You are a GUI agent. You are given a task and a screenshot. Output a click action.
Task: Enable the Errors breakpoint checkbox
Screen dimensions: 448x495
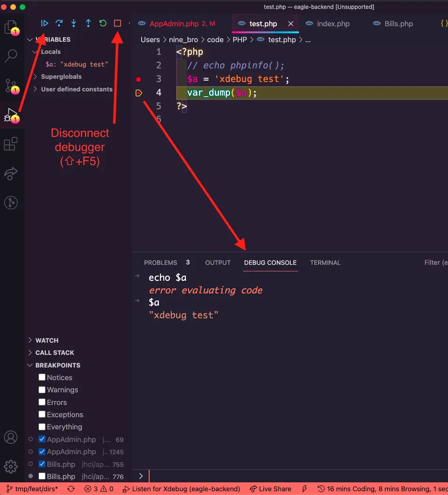[x=42, y=402]
